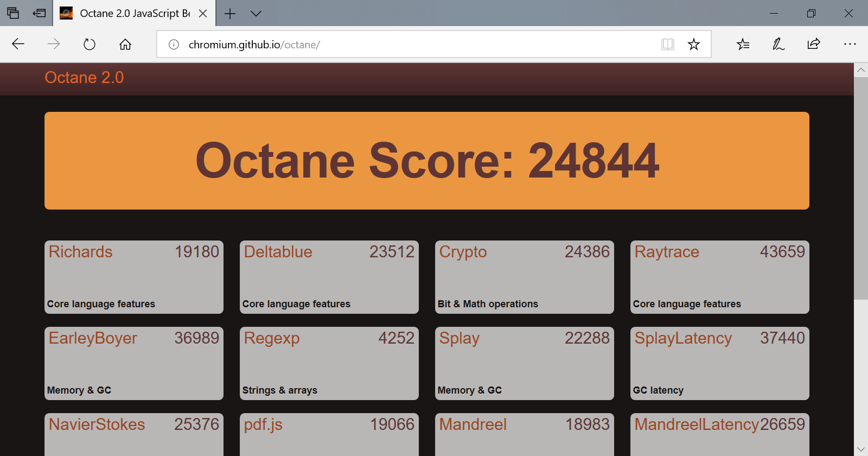The height and width of the screenshot is (456, 868).
Task: Open site information icon in address bar
Action: [x=174, y=45]
